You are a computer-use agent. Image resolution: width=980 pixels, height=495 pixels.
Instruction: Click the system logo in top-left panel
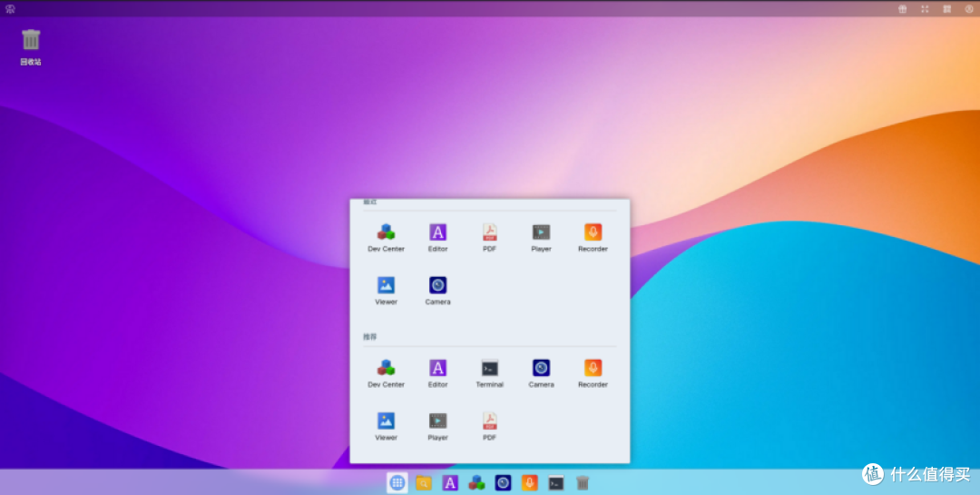tap(10, 9)
